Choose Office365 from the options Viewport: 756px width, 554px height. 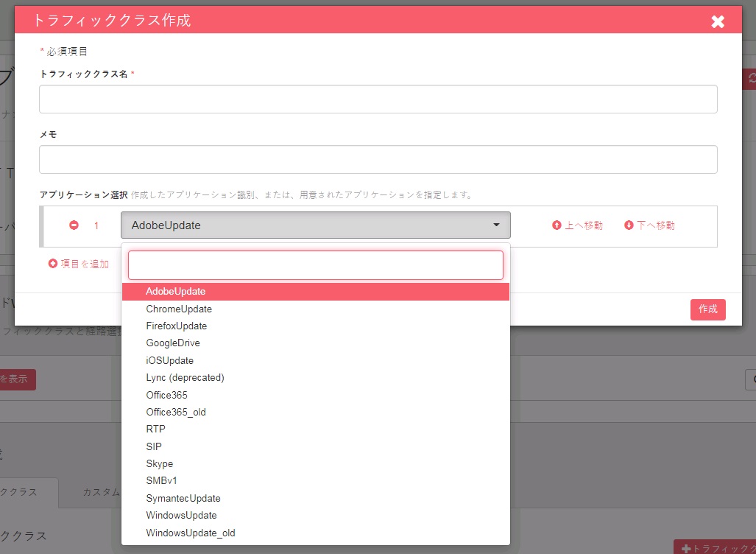click(x=315, y=395)
